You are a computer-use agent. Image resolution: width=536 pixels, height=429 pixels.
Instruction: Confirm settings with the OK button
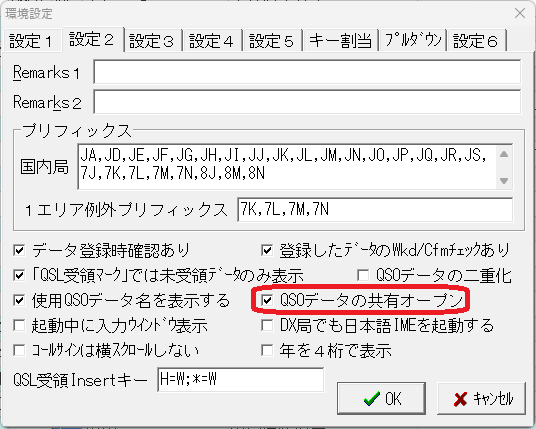[x=381, y=399]
